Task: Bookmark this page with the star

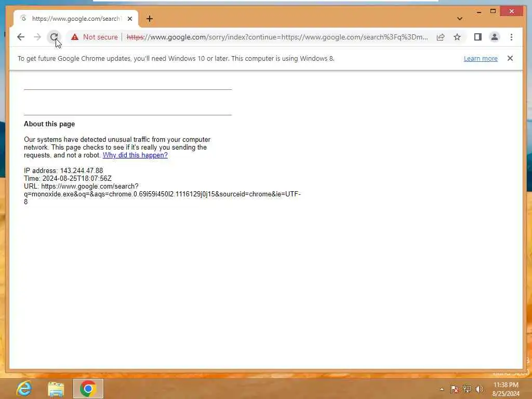Action: 457,37
